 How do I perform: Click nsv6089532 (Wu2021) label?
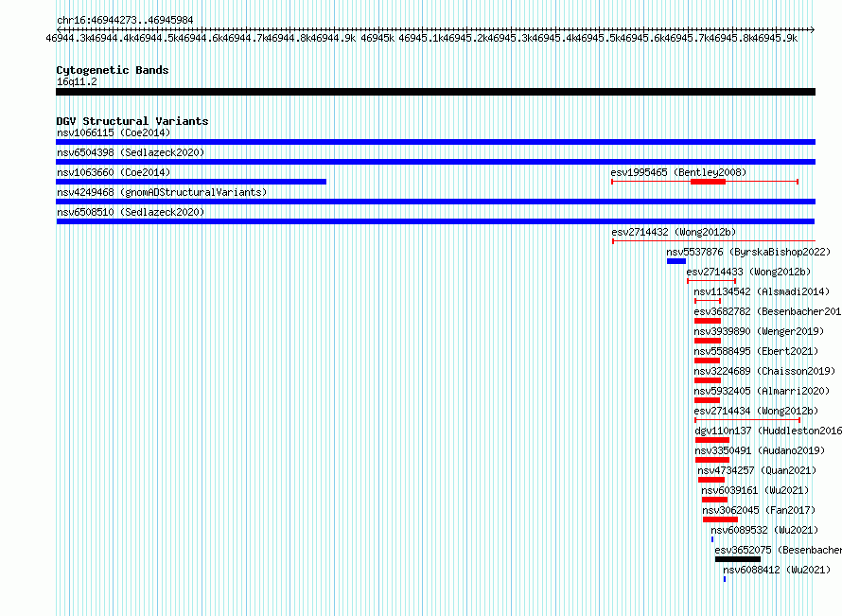tap(764, 530)
